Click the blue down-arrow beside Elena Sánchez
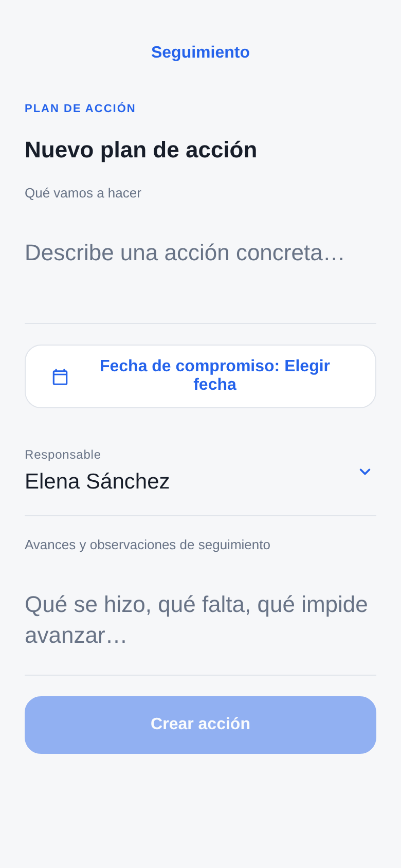This screenshot has width=401, height=868. click(364, 472)
